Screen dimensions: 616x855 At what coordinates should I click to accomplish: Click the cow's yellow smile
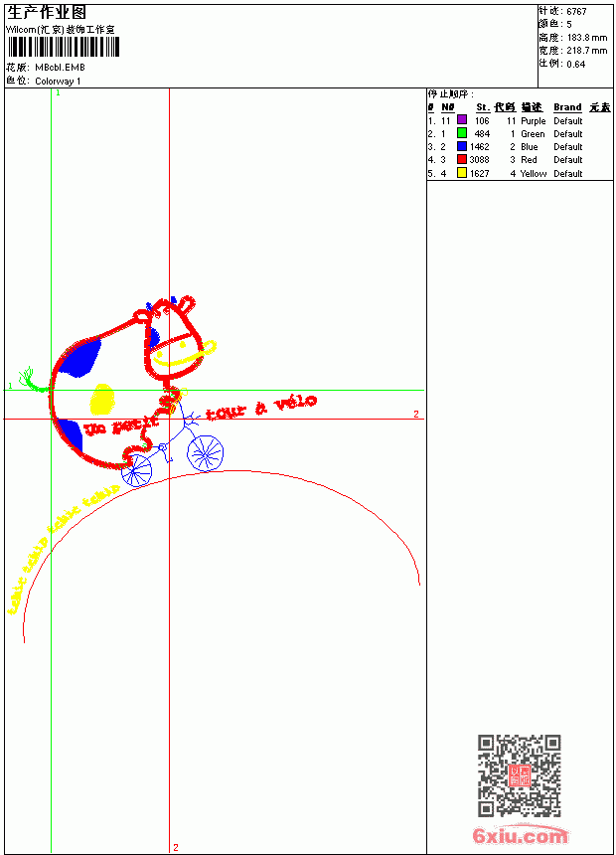click(x=184, y=355)
